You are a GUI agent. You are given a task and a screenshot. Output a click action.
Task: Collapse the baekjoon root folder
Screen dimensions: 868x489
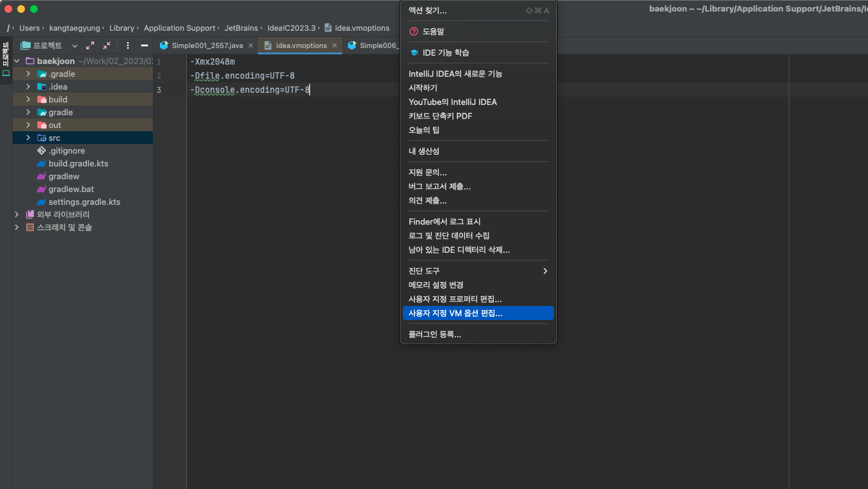(x=17, y=61)
